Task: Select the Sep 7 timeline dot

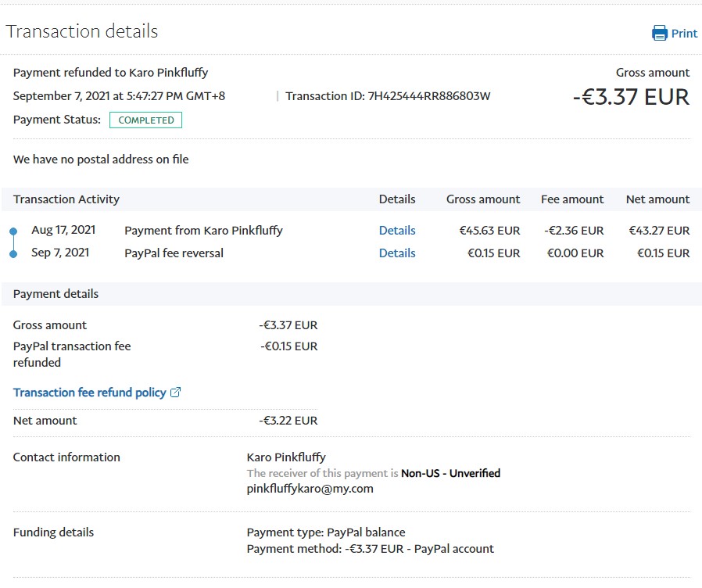Action: 13,253
